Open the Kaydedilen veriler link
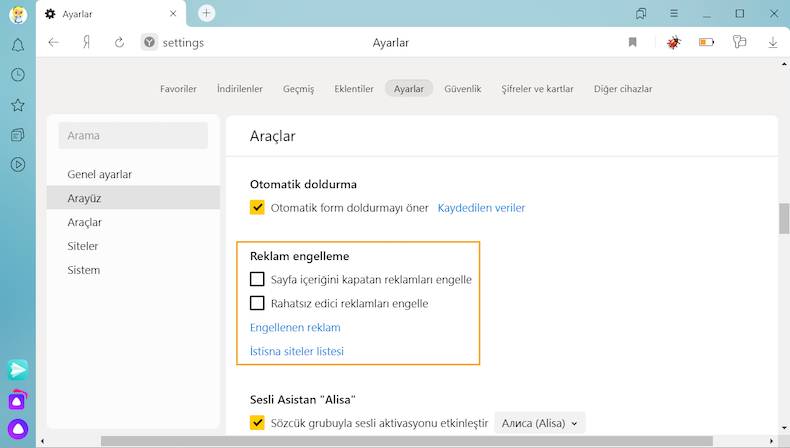Screen dimensions: 790x448 (481, 208)
